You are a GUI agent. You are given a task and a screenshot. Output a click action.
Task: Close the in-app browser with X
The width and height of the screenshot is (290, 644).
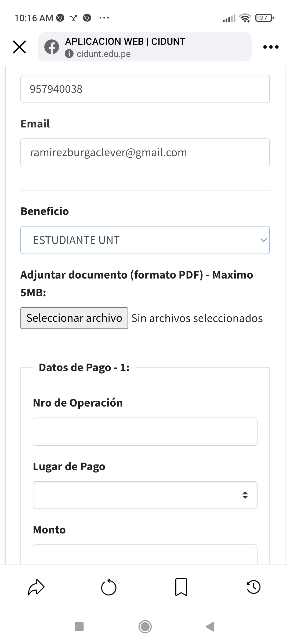19,47
